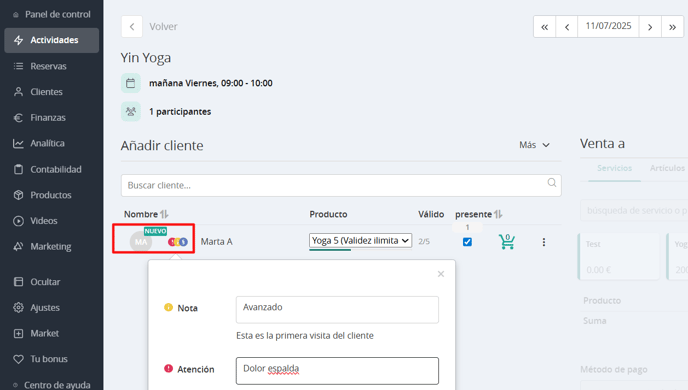Click Ocultar to collapse sidebar

tap(45, 282)
